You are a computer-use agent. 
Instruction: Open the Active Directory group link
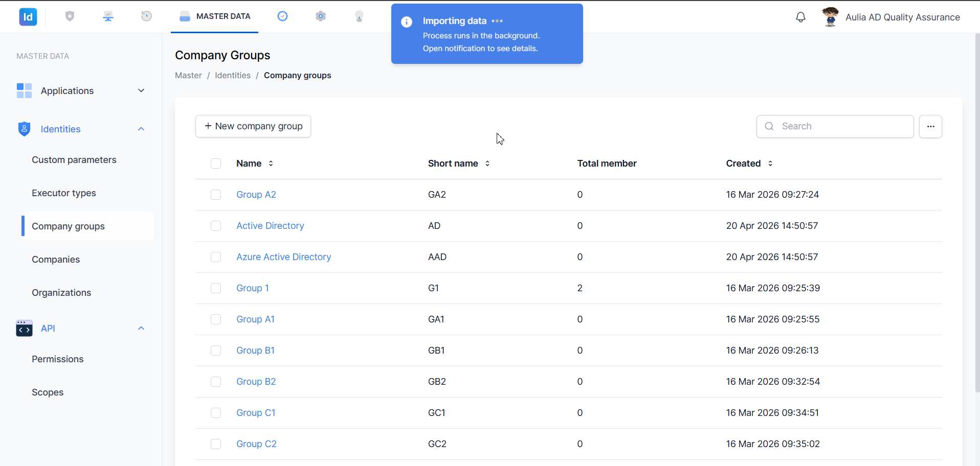270,226
